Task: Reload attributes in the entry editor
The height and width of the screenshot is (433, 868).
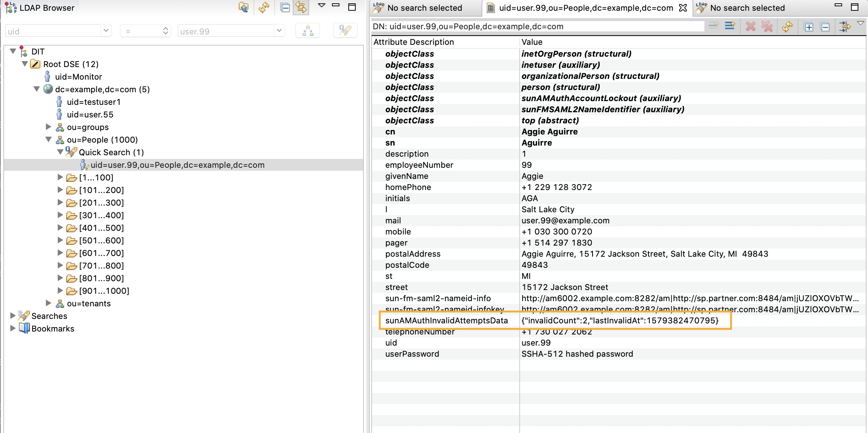Action: tap(787, 26)
